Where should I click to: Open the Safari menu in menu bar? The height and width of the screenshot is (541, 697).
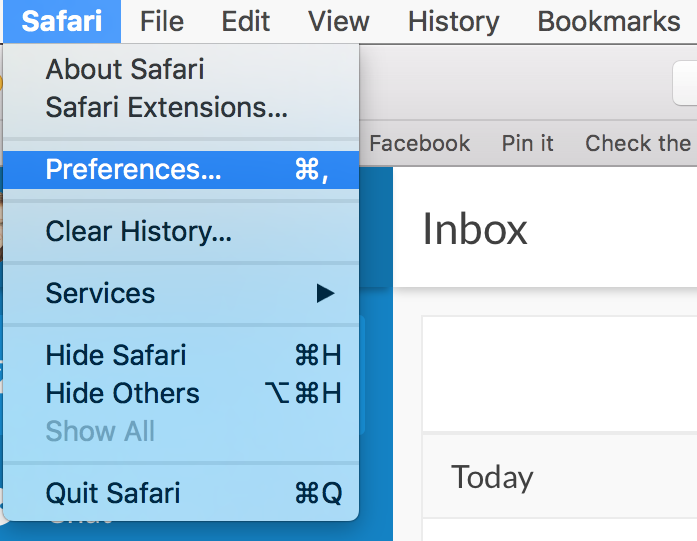point(62,21)
